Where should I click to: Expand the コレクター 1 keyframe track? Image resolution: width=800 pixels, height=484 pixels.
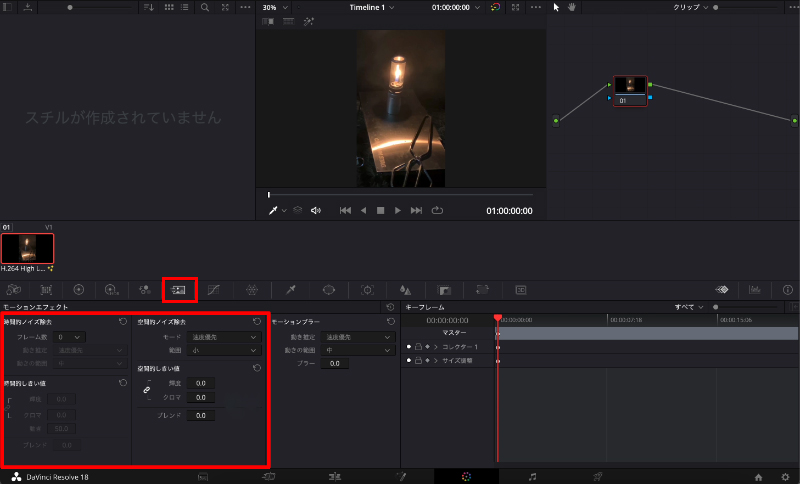(x=436, y=347)
